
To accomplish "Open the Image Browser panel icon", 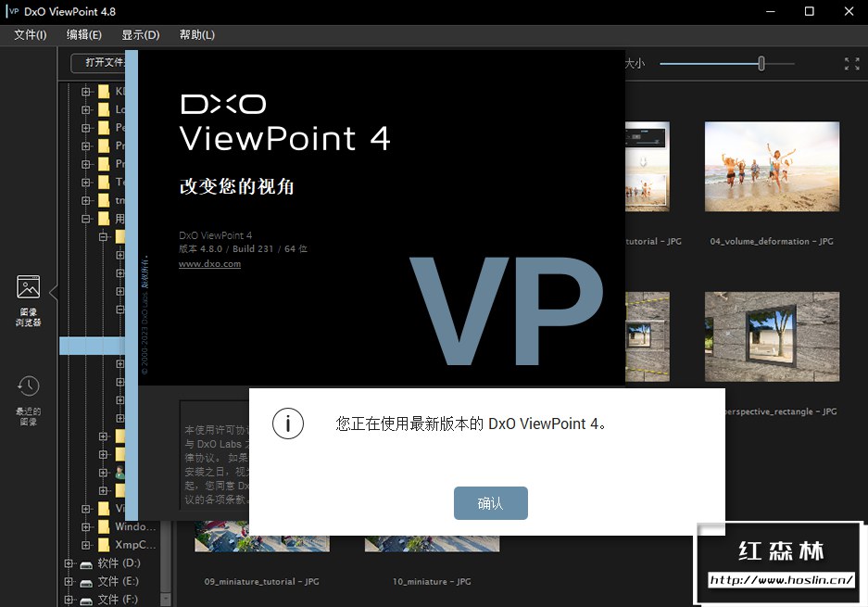I will (x=28, y=287).
